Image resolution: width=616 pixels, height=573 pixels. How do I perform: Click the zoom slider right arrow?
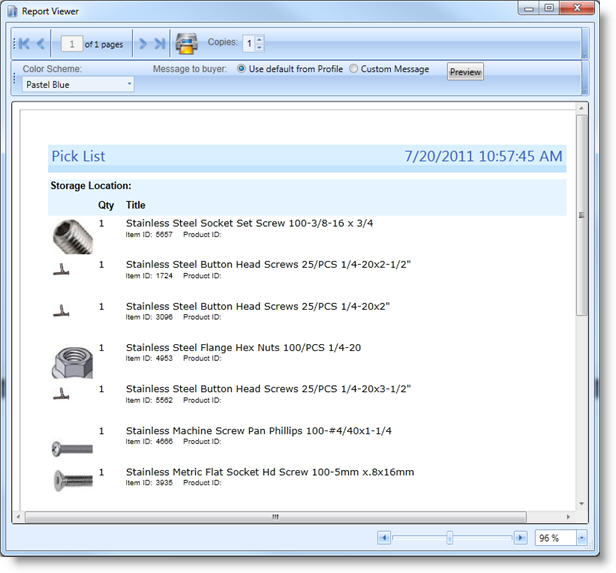[520, 538]
